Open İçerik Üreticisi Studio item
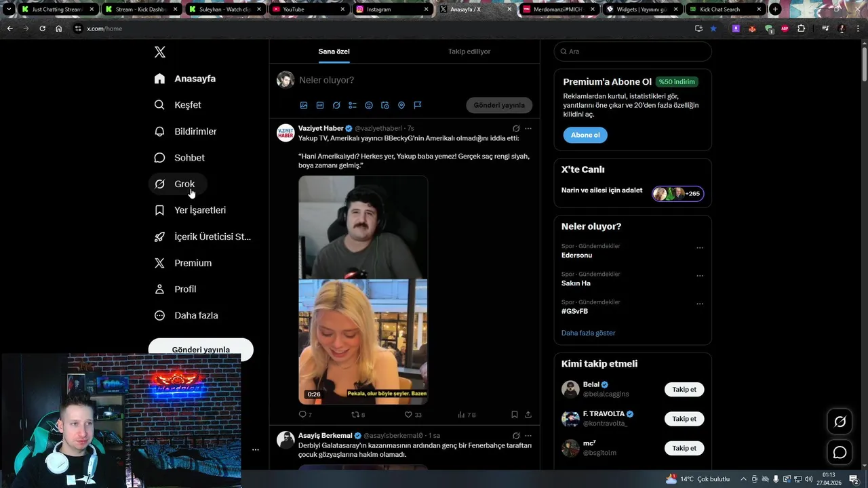This screenshot has height=488, width=868. click(x=203, y=237)
